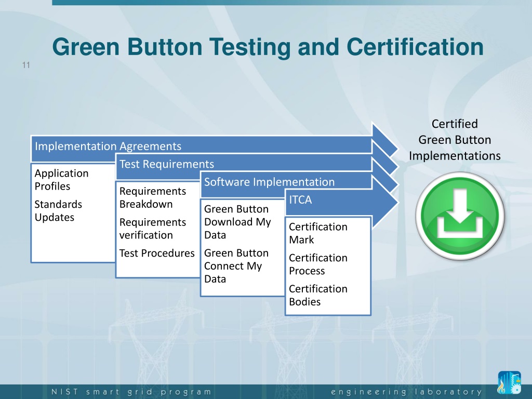Select the Certification Process item
The width and height of the screenshot is (532, 399).
(x=318, y=264)
